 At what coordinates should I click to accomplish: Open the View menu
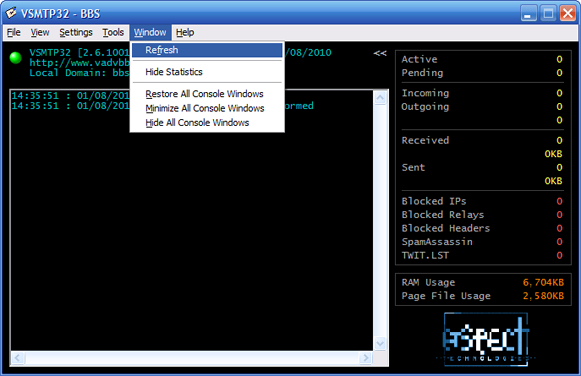(x=40, y=33)
